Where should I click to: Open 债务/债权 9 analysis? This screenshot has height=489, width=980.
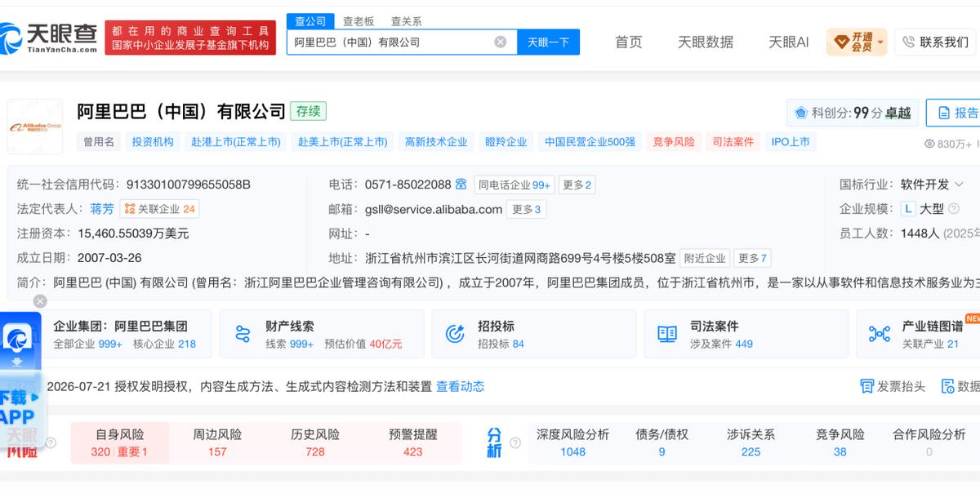point(661,442)
